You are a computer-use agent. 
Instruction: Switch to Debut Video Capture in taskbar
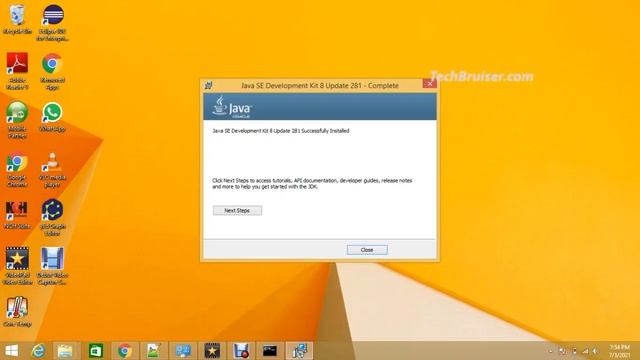point(241,351)
